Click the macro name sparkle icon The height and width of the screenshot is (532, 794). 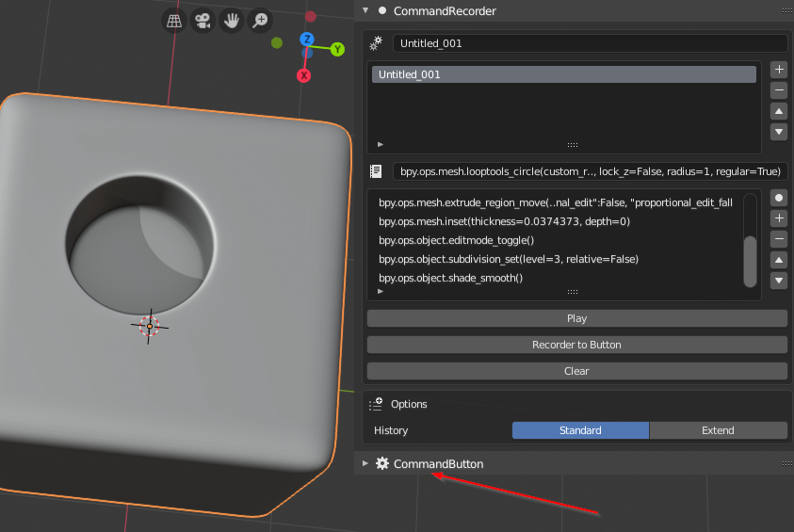coord(376,43)
